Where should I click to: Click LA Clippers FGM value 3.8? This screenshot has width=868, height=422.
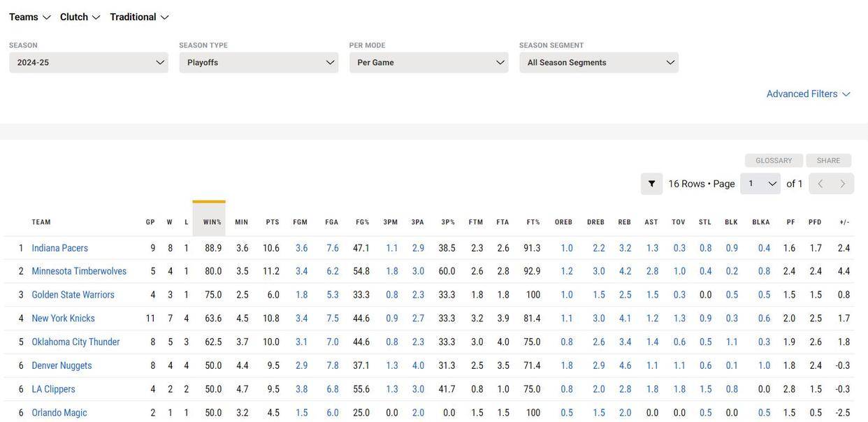pyautogui.click(x=302, y=389)
